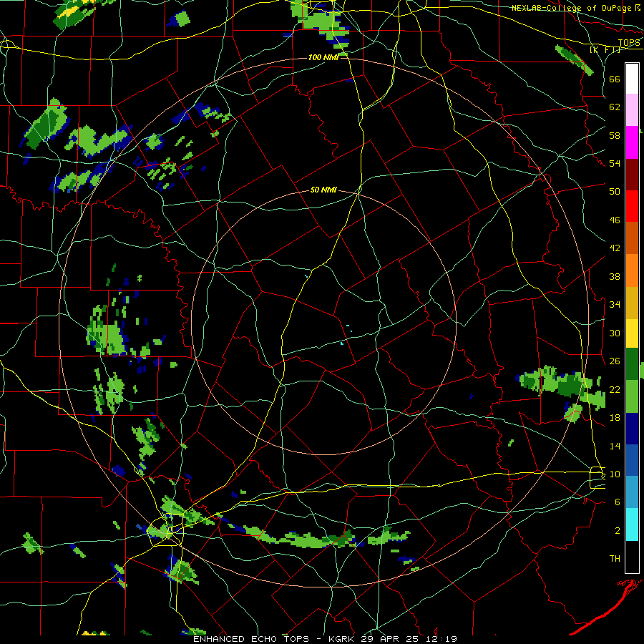Click the legend value "66"

615,79
